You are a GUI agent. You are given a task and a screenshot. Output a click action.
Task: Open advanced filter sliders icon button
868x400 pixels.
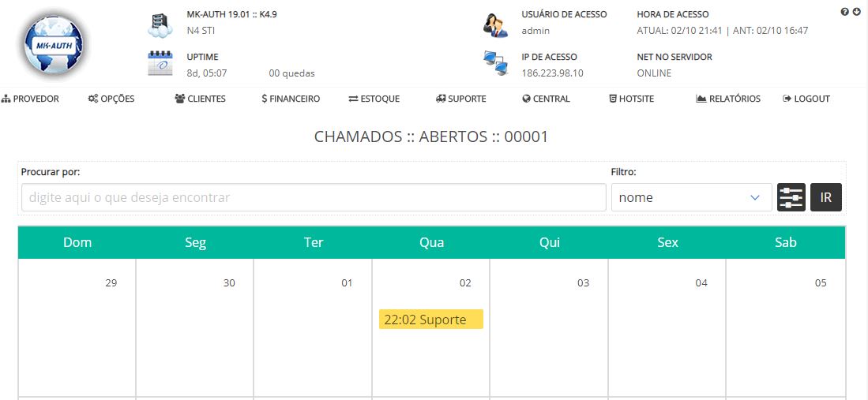(791, 197)
